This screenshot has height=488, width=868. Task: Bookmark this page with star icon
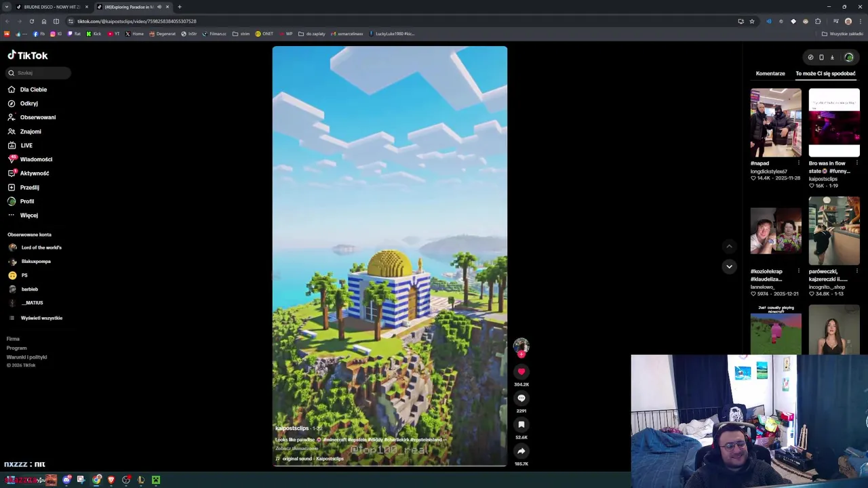[752, 21]
